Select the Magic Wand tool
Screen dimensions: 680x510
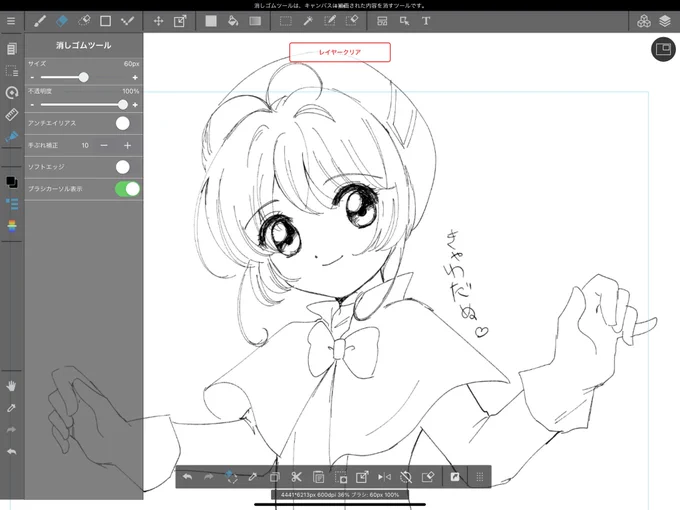click(x=308, y=21)
